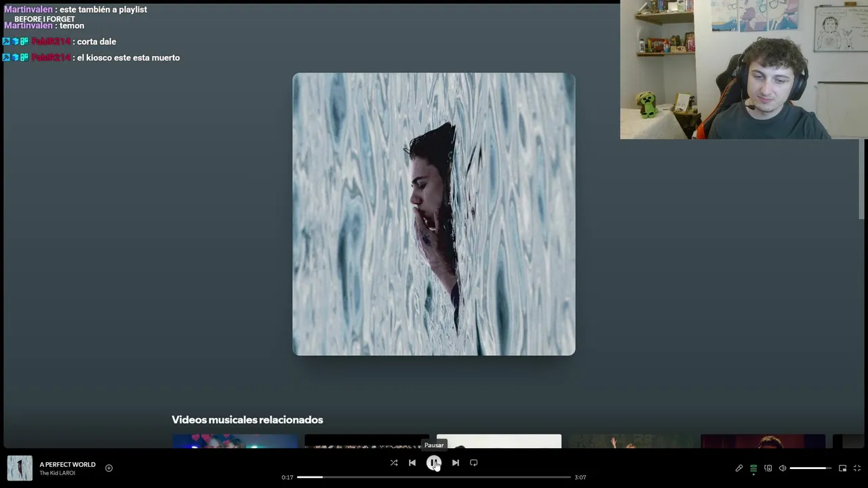Toggle the queue view

point(753,468)
